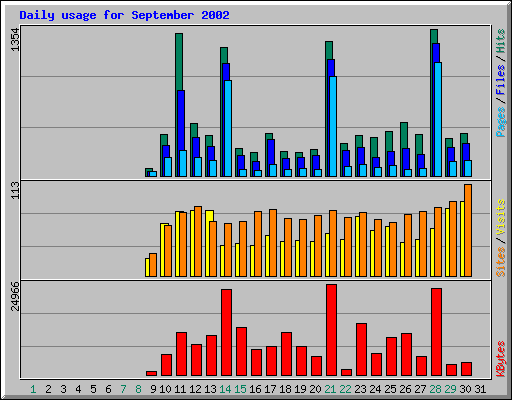Click the chart title 'Daily usage for September 2002'

pyautogui.click(x=124, y=15)
